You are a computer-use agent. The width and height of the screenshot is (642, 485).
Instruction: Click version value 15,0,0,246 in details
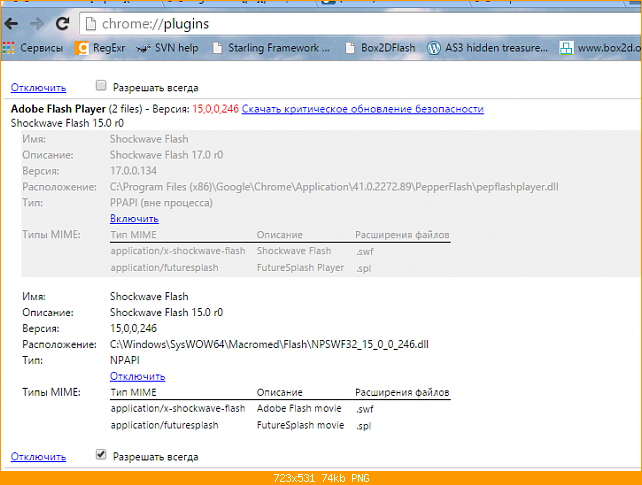coord(133,328)
